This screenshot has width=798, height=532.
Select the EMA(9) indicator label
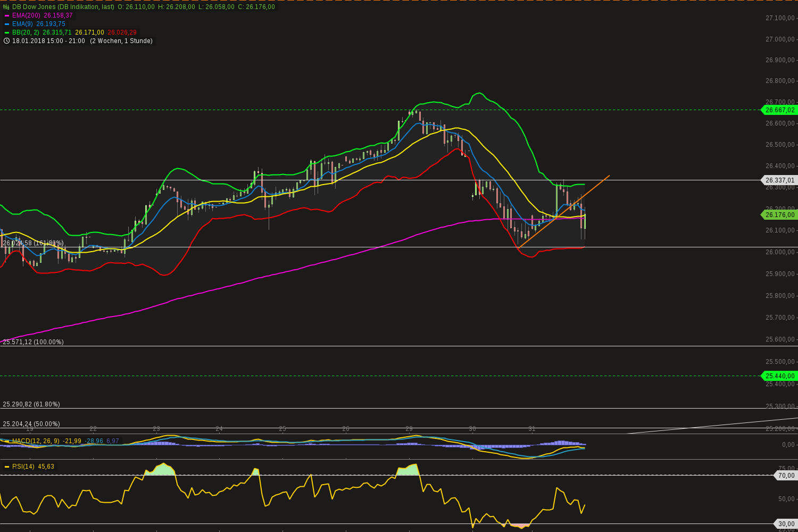click(22, 24)
